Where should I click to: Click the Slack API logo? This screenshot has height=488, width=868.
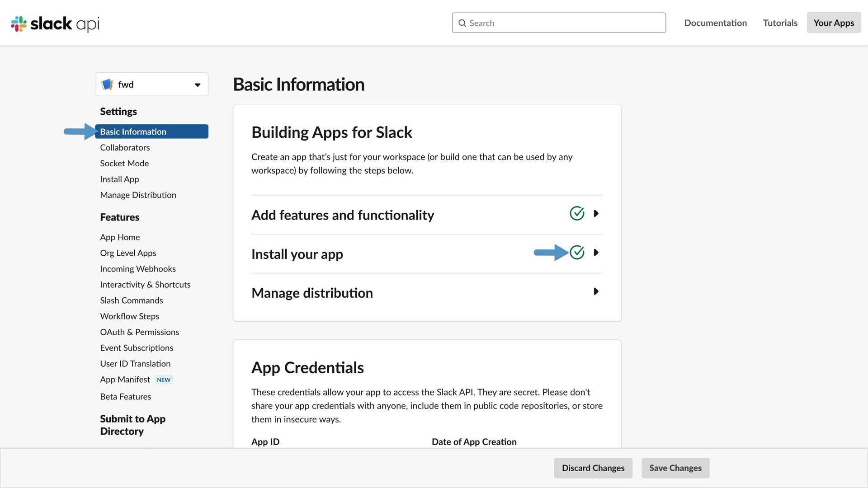(54, 23)
